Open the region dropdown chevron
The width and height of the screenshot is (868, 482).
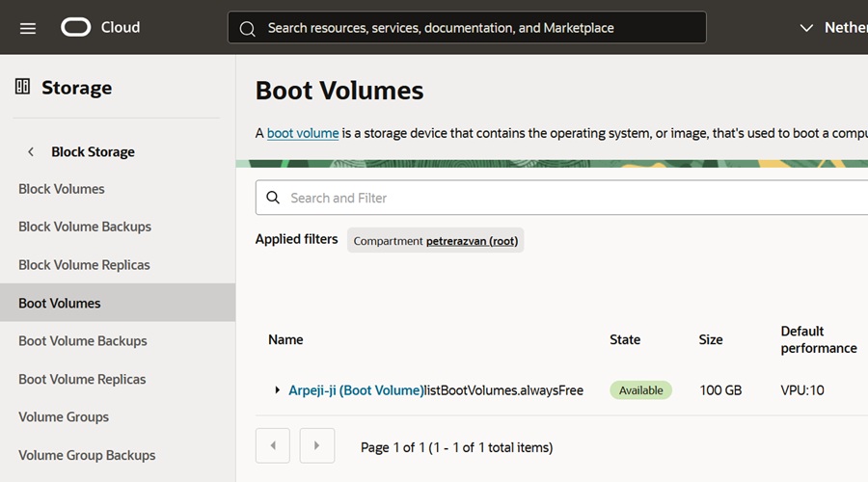pyautogui.click(x=806, y=28)
